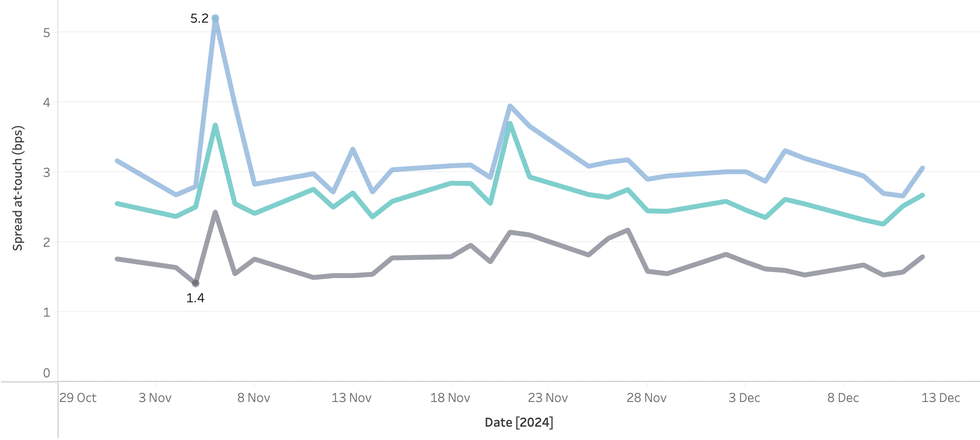Click the y-axis value label 5
980x440 pixels.
point(47,33)
